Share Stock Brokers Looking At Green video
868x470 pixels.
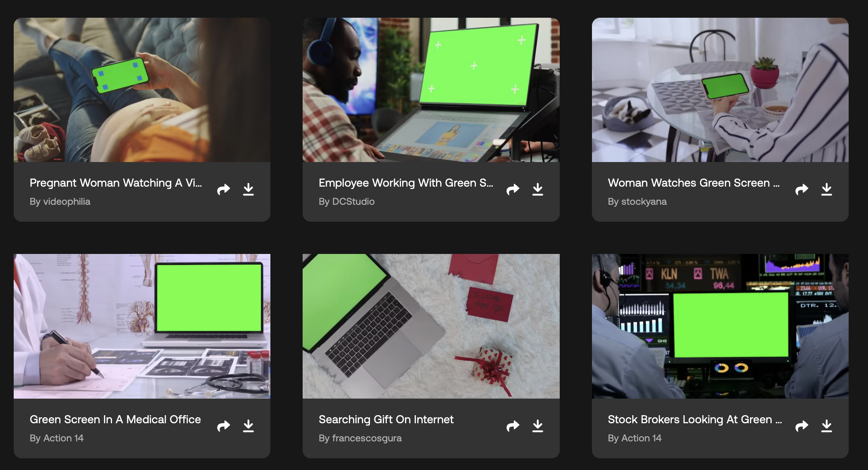802,426
